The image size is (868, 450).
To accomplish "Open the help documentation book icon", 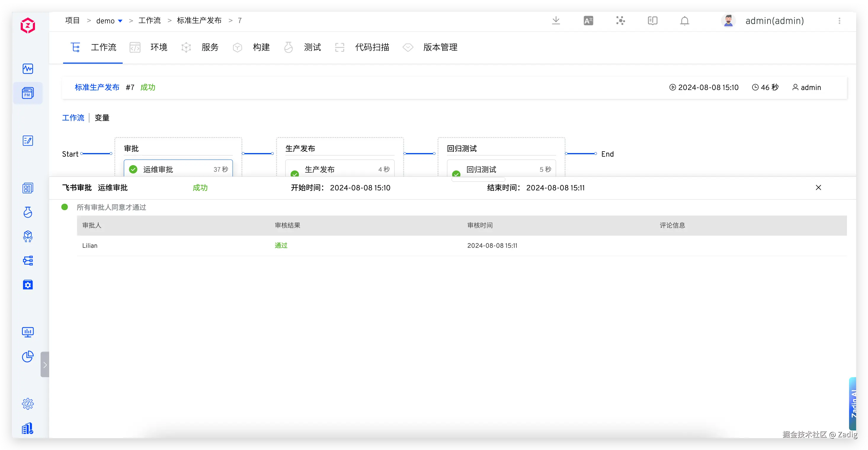I will (x=652, y=21).
